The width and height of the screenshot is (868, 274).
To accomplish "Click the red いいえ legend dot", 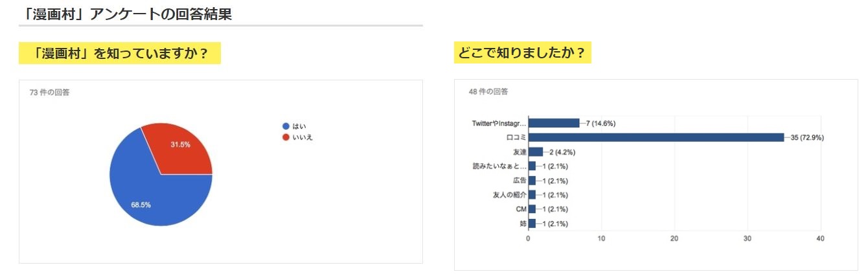I will pyautogui.click(x=286, y=137).
